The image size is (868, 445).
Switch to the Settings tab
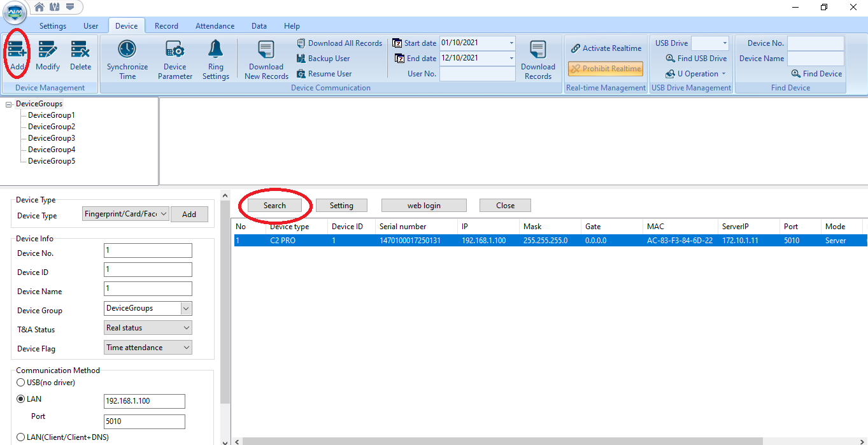[53, 26]
